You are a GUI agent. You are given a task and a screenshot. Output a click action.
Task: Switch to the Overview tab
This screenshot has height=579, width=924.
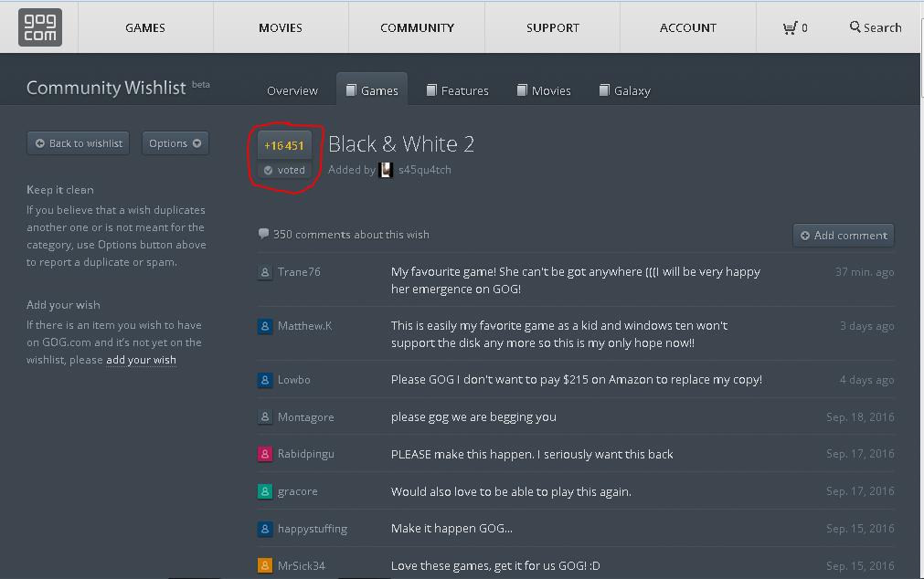point(292,90)
